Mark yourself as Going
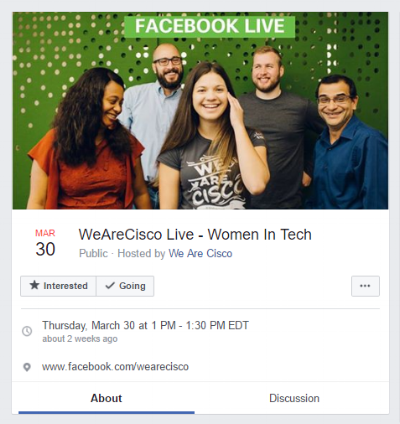The width and height of the screenshot is (400, 424). (x=125, y=286)
